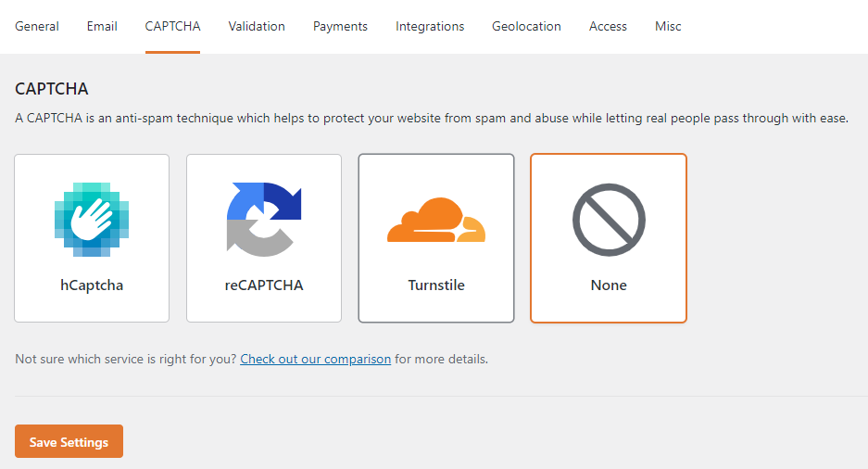Viewport: 868px width, 469px height.
Task: Click the Cloudflare Turnstile cloud icon
Action: pyautogui.click(x=436, y=221)
